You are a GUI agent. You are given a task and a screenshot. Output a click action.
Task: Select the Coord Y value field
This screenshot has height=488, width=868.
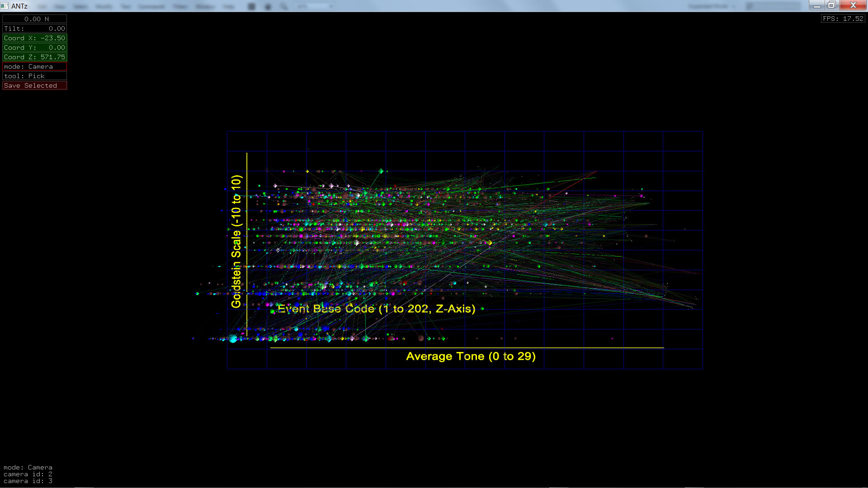click(x=34, y=47)
